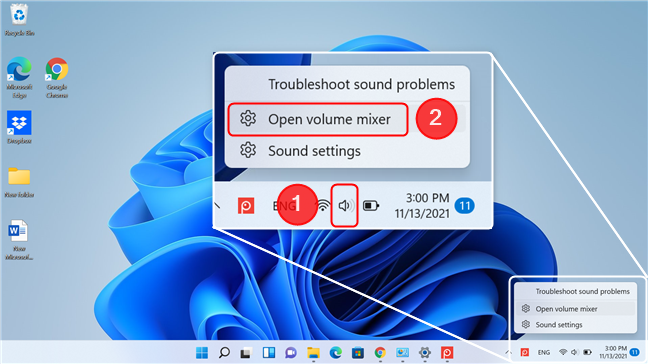Image resolution: width=648 pixels, height=364 pixels.
Task: Open the Widgets panel from the taskbar
Action: coord(269,352)
